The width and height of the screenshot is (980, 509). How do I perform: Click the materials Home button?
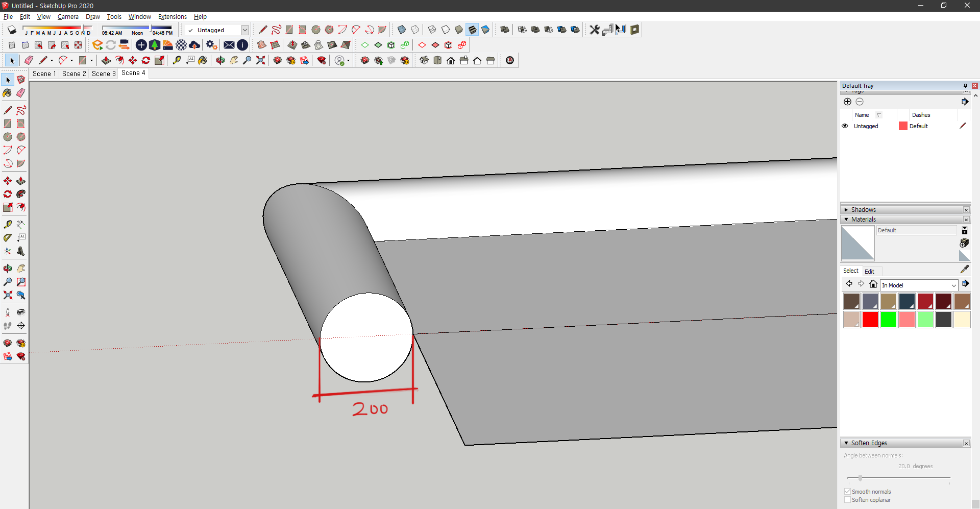pyautogui.click(x=873, y=284)
